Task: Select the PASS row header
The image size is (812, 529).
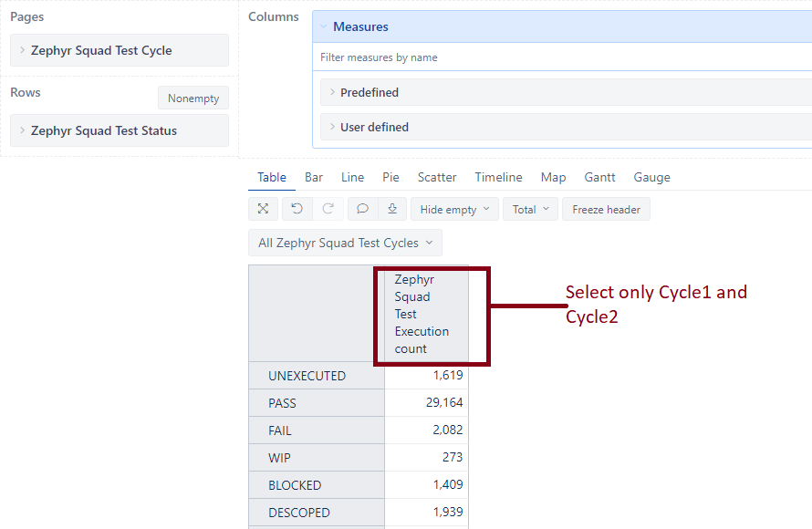Action: click(x=317, y=403)
